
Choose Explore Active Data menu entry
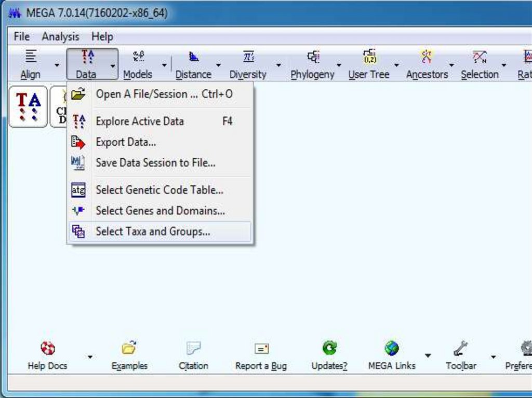[160, 121]
